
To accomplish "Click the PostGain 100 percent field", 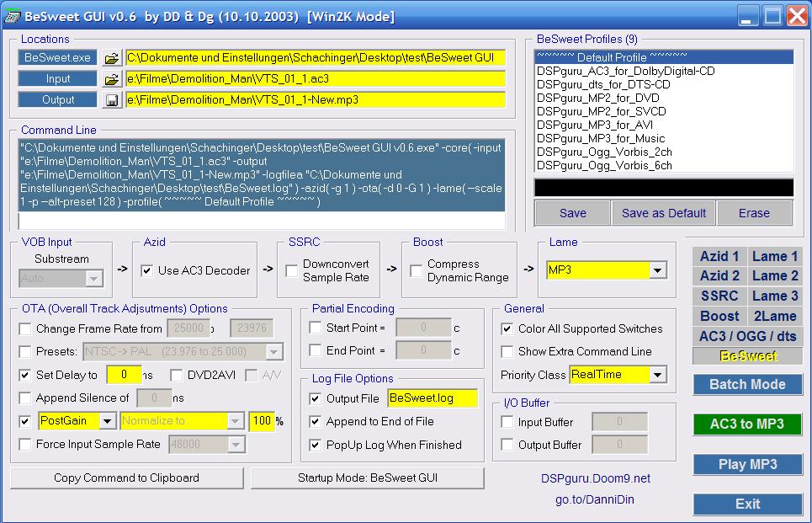I will [x=262, y=421].
